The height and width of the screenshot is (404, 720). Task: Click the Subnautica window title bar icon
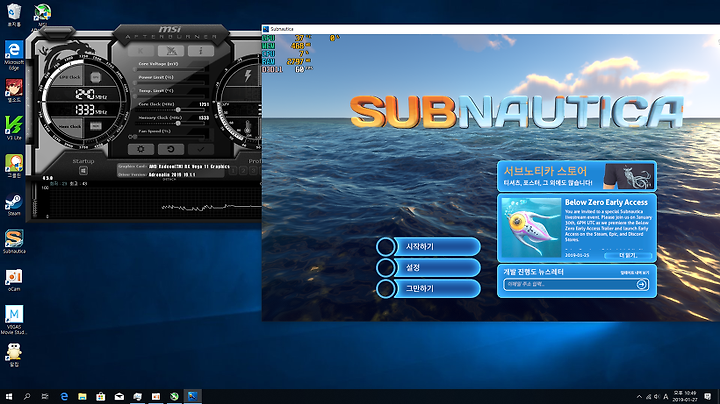(266, 29)
